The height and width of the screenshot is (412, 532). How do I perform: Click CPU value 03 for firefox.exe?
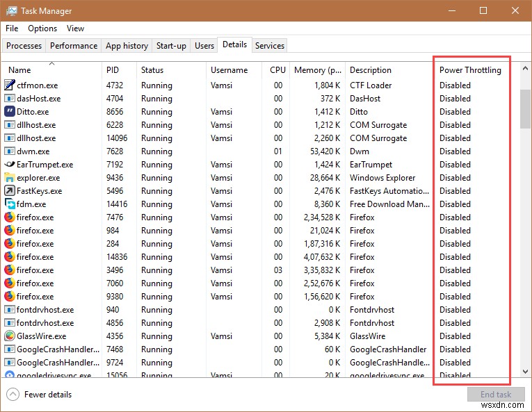(278, 270)
